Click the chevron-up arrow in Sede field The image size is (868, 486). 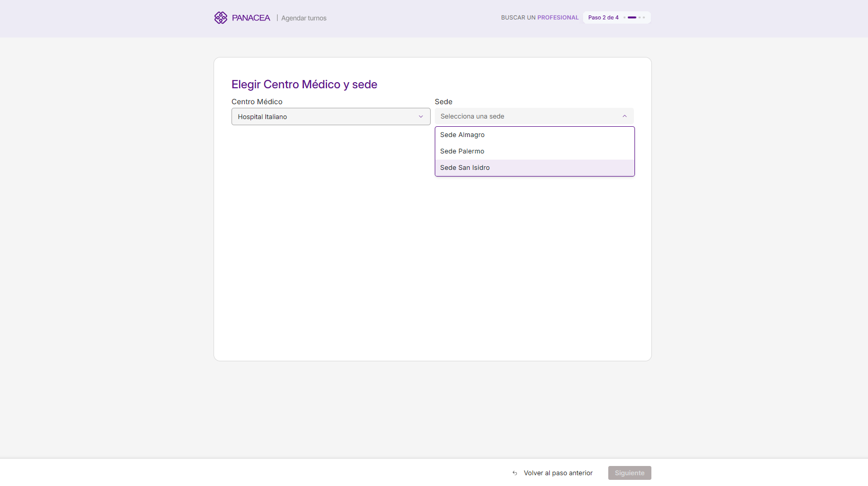625,116
